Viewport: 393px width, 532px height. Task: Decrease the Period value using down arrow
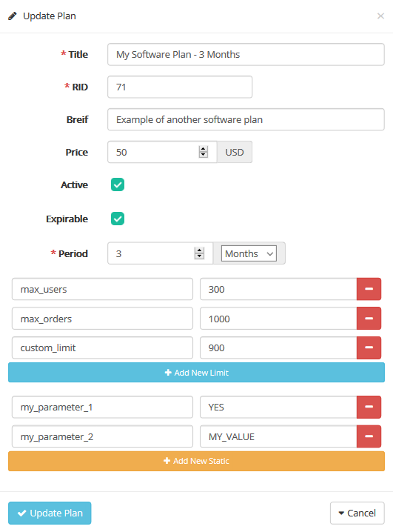[x=199, y=256]
